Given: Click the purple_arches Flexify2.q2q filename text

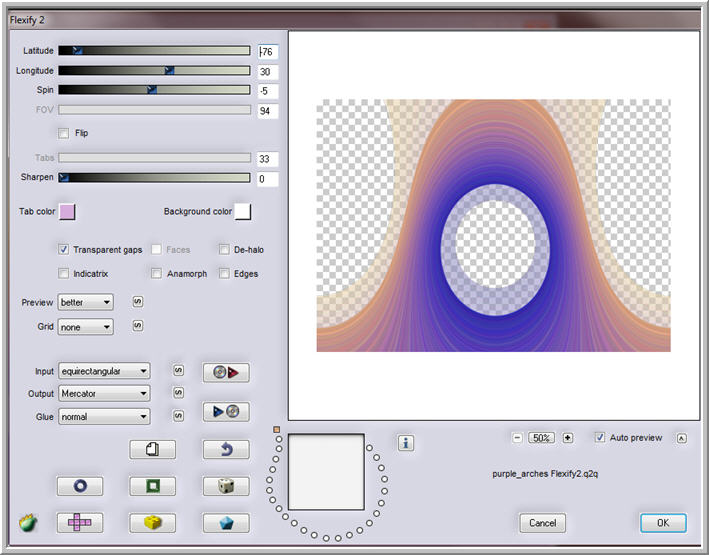Looking at the screenshot, I should coord(545,474).
